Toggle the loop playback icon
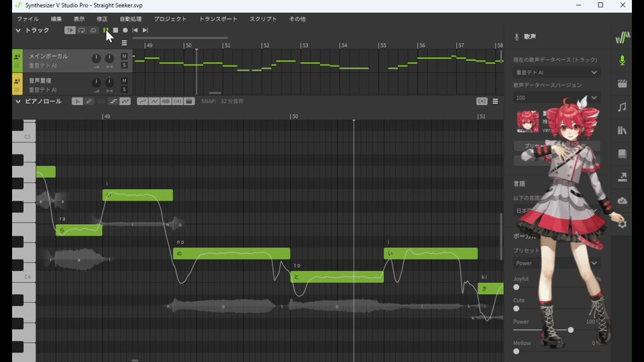The image size is (644, 362). click(x=82, y=30)
